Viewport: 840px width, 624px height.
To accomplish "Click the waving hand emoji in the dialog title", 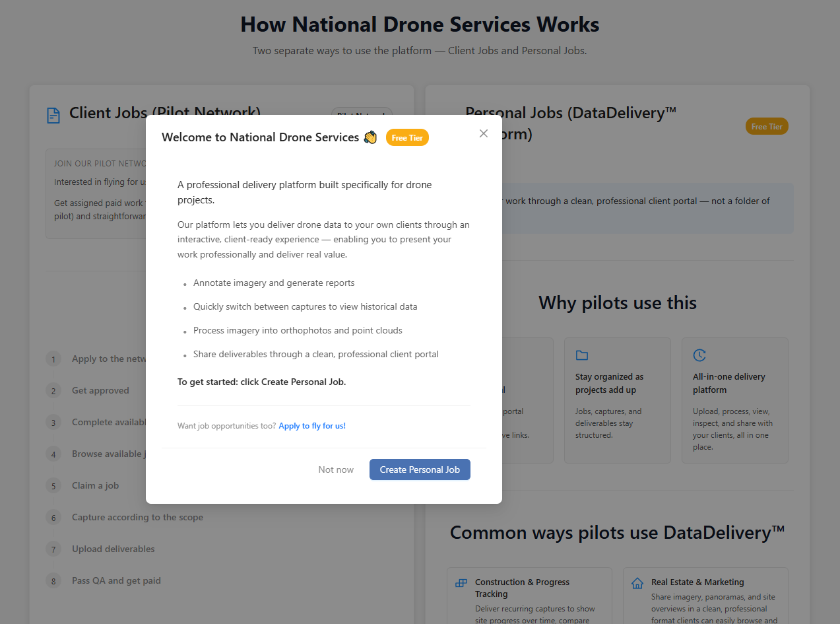I will point(370,137).
